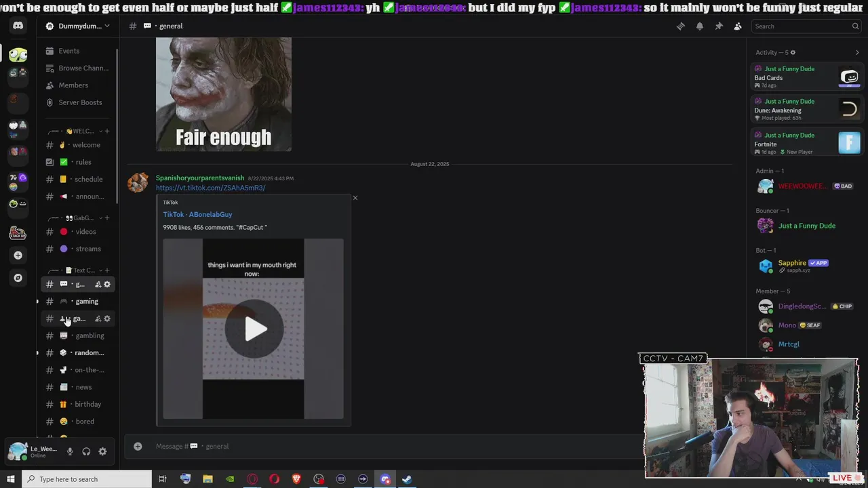868x488 pixels.
Task: Add a server plus icon
Action: tap(18, 256)
